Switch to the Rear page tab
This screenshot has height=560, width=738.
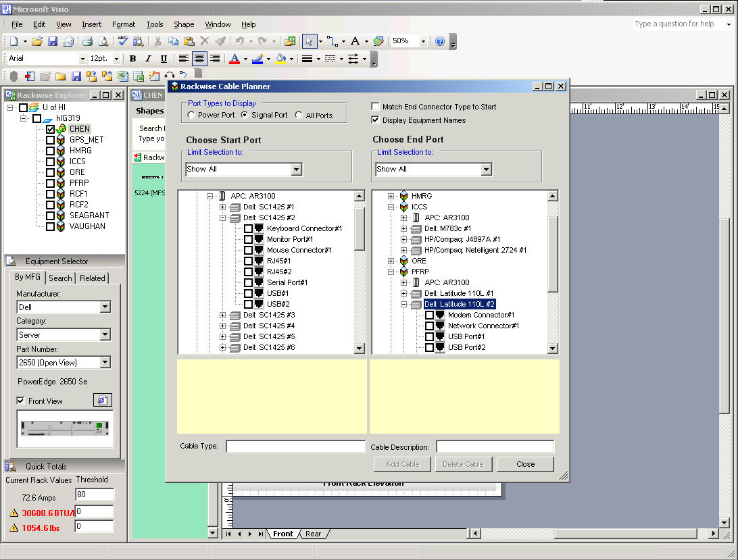(313, 534)
